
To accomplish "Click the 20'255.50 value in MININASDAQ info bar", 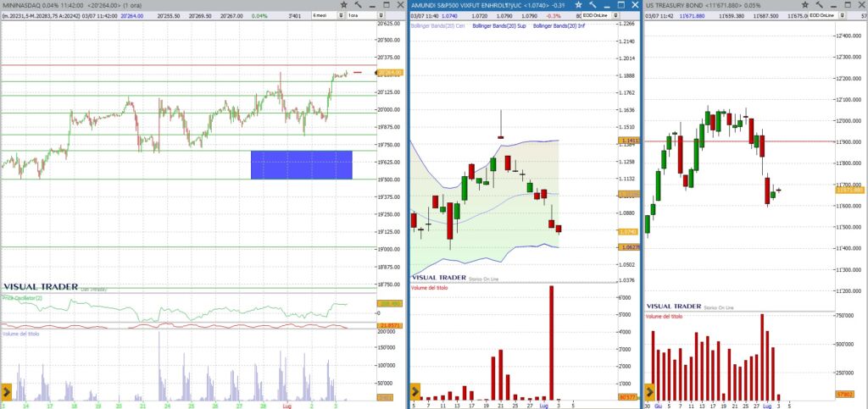I will 169,16.
